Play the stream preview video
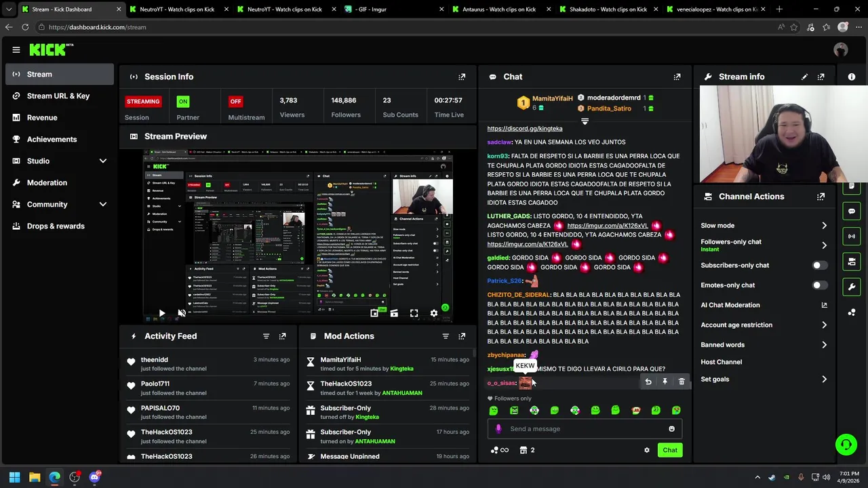 (x=161, y=313)
